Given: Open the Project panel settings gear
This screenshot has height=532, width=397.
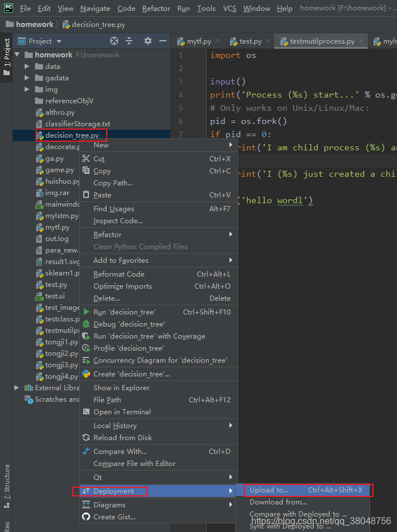Looking at the screenshot, I should point(147,41).
